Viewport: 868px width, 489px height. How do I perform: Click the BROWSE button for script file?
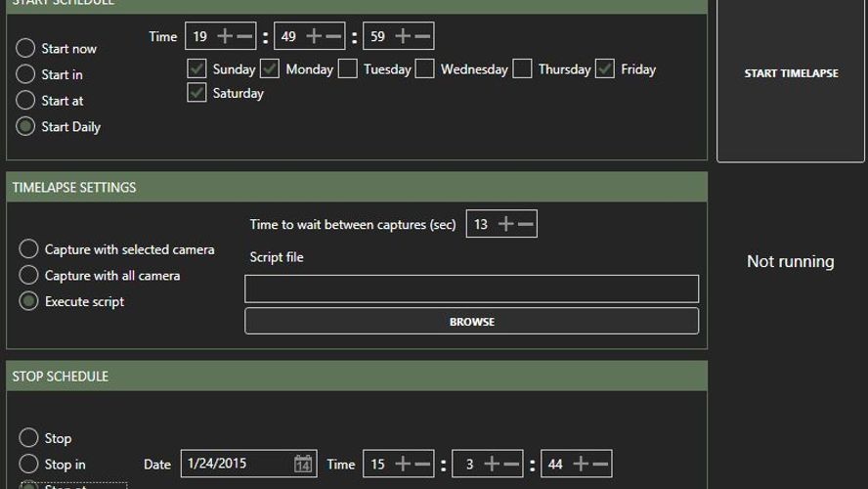(x=472, y=321)
